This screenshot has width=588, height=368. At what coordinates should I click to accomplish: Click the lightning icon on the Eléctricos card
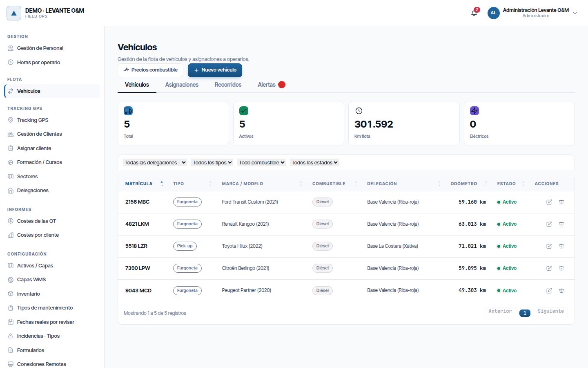474,111
